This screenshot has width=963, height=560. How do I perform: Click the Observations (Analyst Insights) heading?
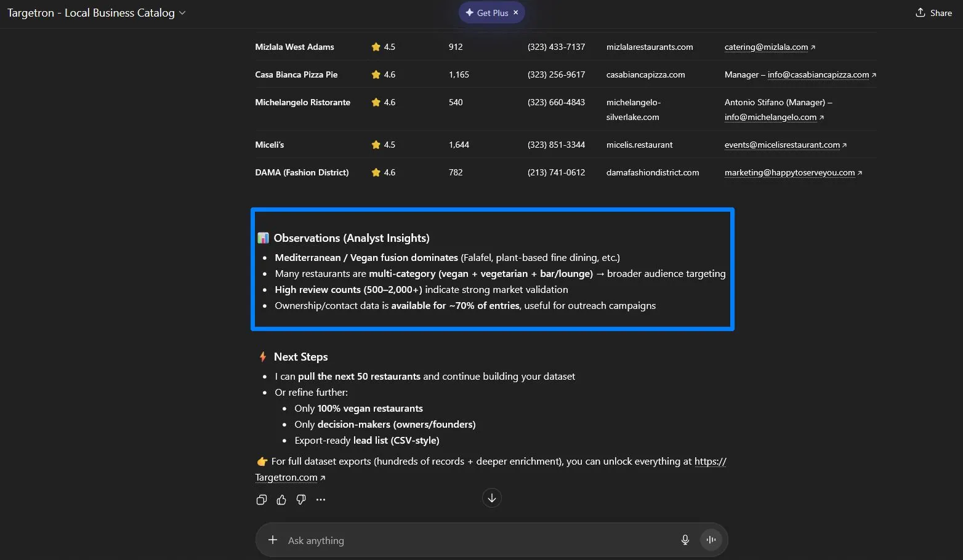(x=351, y=238)
